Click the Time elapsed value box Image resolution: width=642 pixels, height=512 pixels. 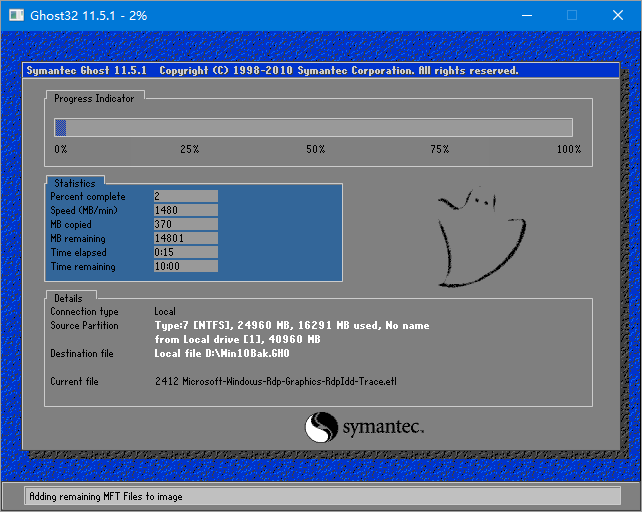(x=185, y=253)
